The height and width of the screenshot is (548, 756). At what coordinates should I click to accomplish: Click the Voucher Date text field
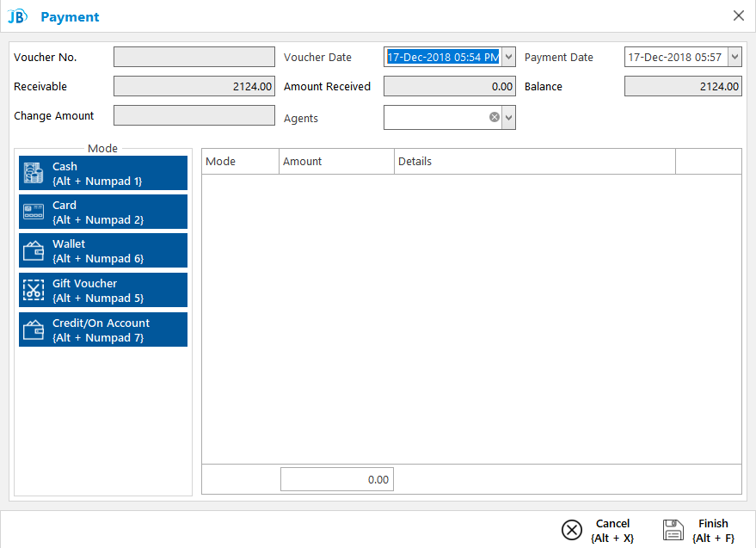click(443, 57)
